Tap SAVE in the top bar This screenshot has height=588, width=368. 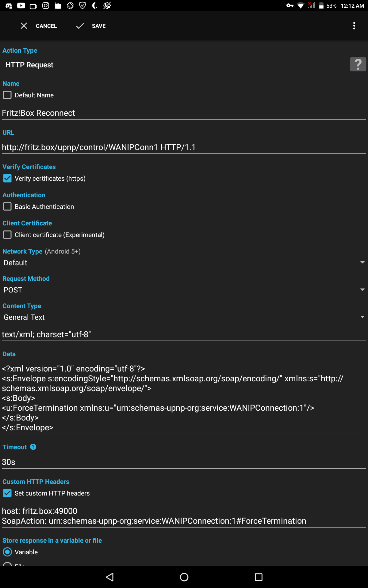click(98, 26)
